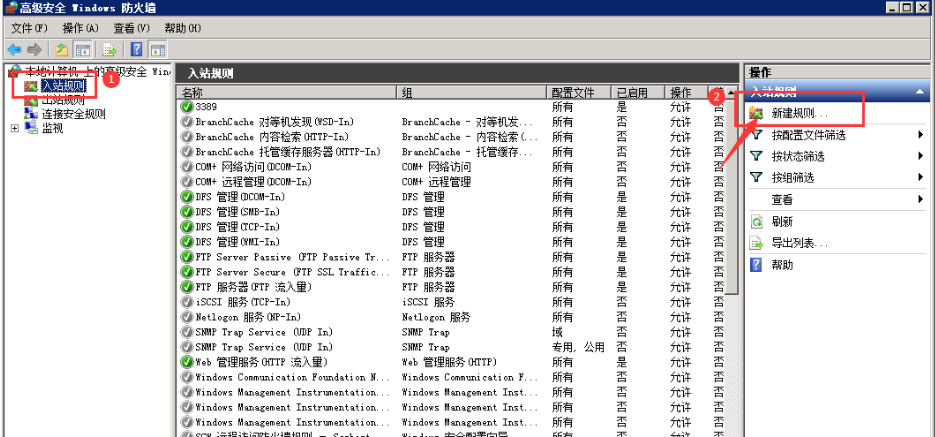Open the 帮助(H) menu
The width and height of the screenshot is (935, 437).
tap(182, 28)
